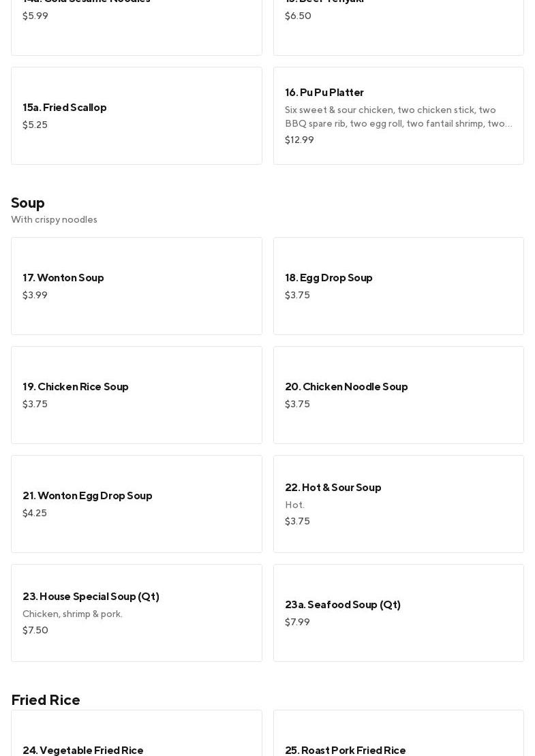535x756 pixels.
Task: Click the $12.99 Pu Pu Platter price
Action: (299, 140)
